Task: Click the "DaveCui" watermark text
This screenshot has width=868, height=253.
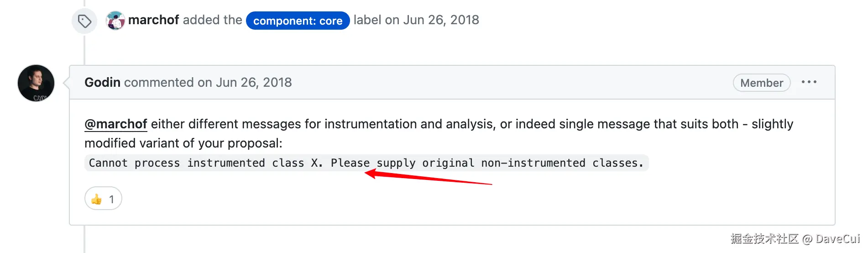Action: pyautogui.click(x=837, y=239)
